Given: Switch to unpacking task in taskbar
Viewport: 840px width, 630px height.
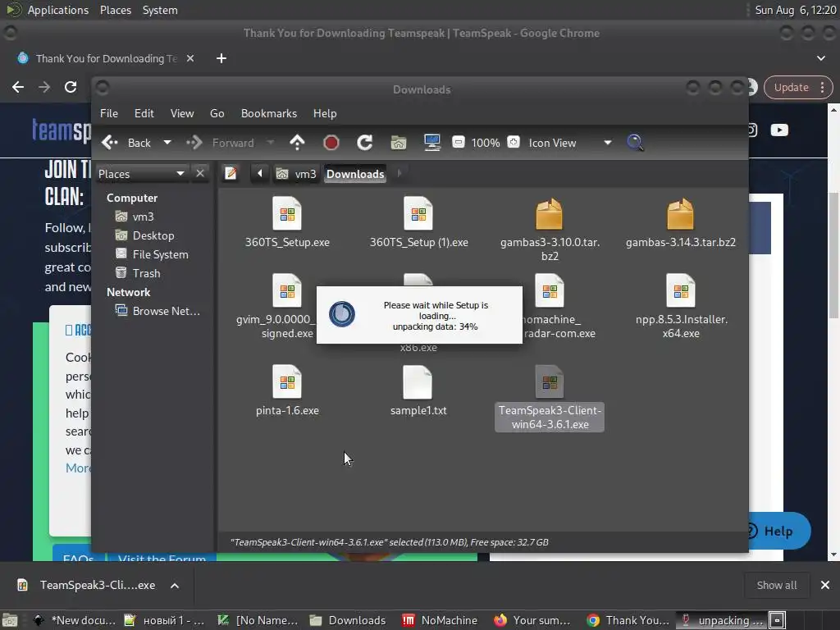Looking at the screenshot, I should (722, 620).
